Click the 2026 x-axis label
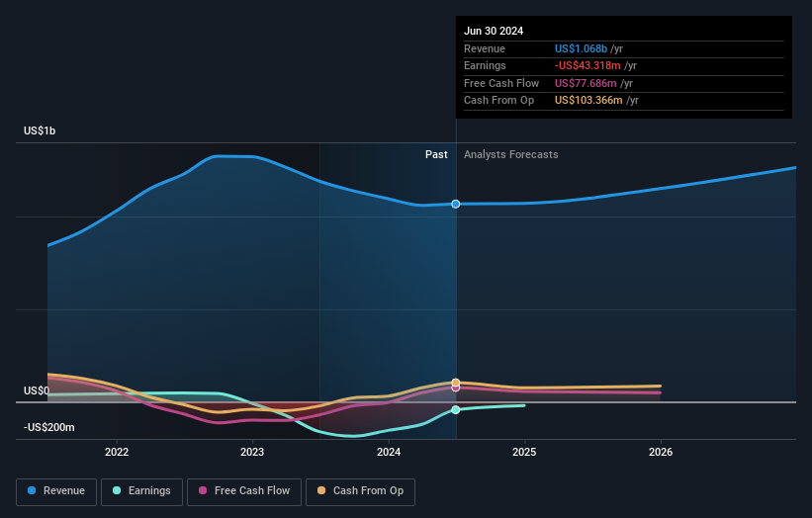The image size is (812, 518). tap(661, 453)
